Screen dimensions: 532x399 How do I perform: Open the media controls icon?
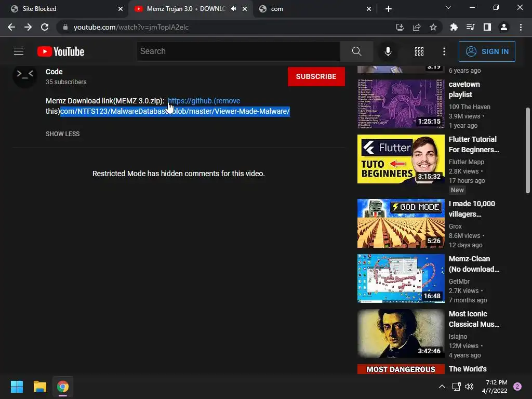[x=471, y=27]
